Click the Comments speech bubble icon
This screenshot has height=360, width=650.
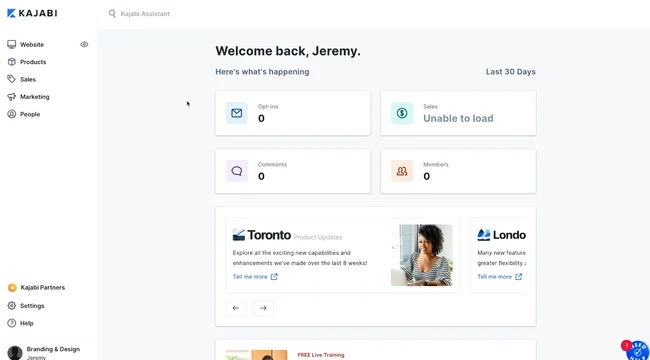point(237,171)
